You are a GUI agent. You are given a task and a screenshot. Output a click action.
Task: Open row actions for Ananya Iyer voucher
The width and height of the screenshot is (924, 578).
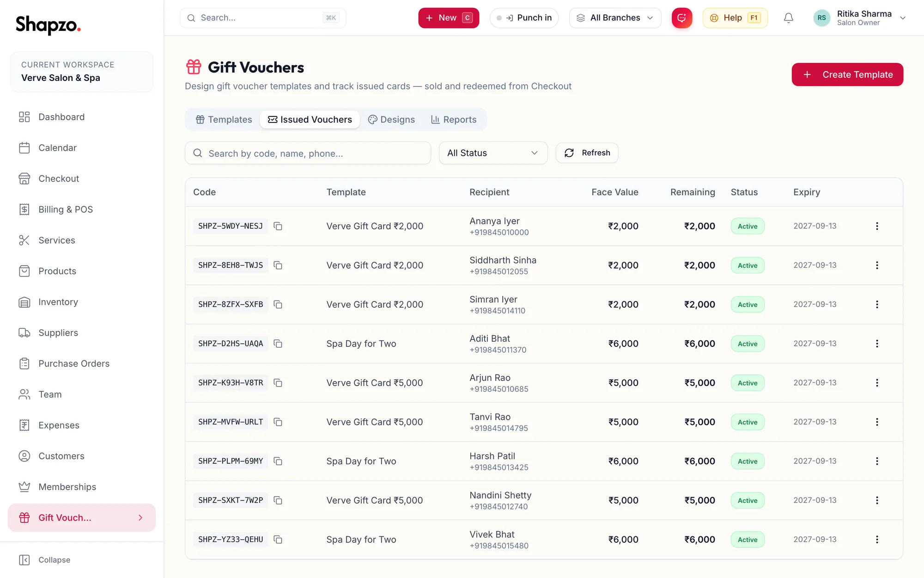click(x=877, y=226)
